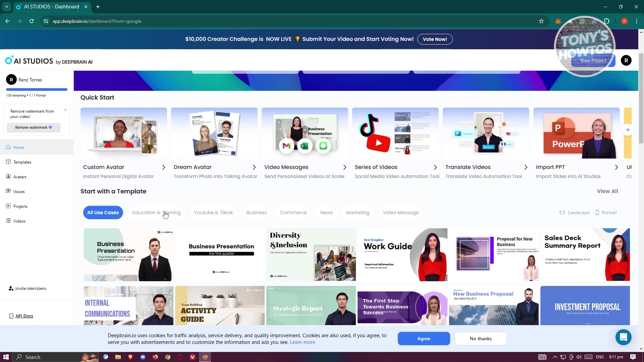Go back with the browser arrow
This screenshot has width=644, height=362.
coord(7,21)
